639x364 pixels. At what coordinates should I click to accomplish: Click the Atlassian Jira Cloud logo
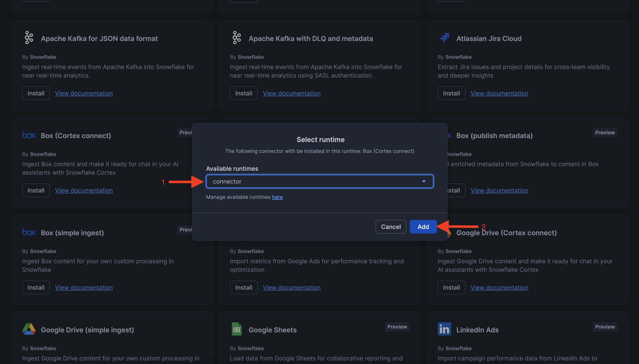point(445,38)
